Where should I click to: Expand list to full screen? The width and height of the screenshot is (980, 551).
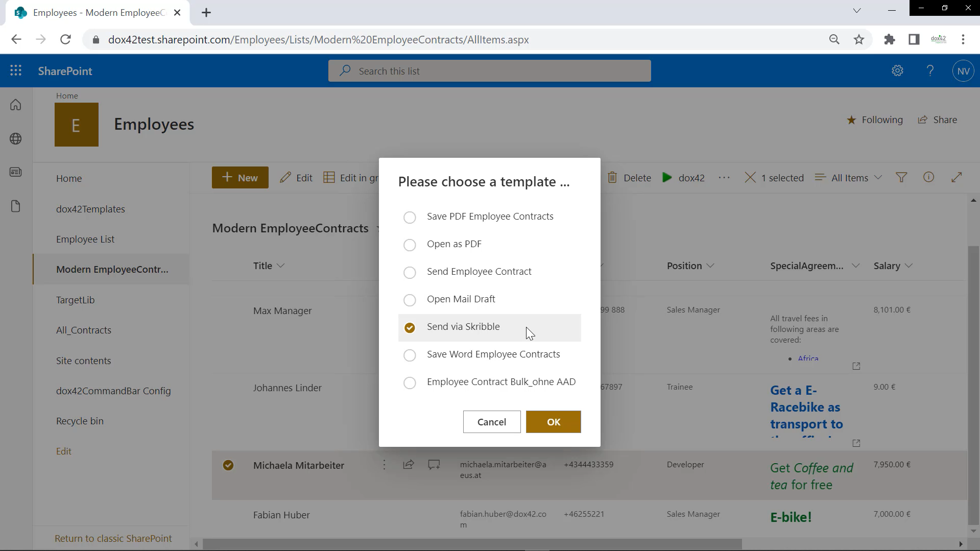click(957, 178)
